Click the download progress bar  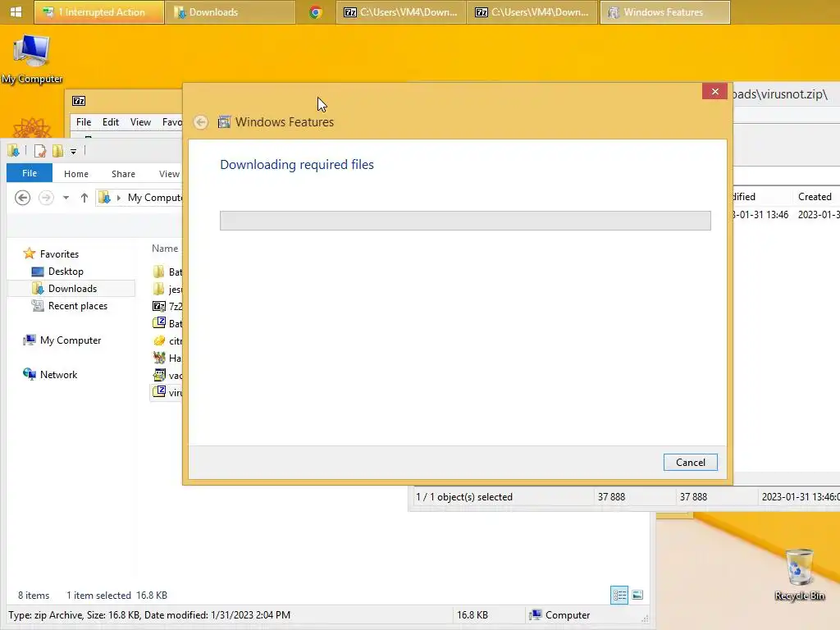pyautogui.click(x=465, y=221)
